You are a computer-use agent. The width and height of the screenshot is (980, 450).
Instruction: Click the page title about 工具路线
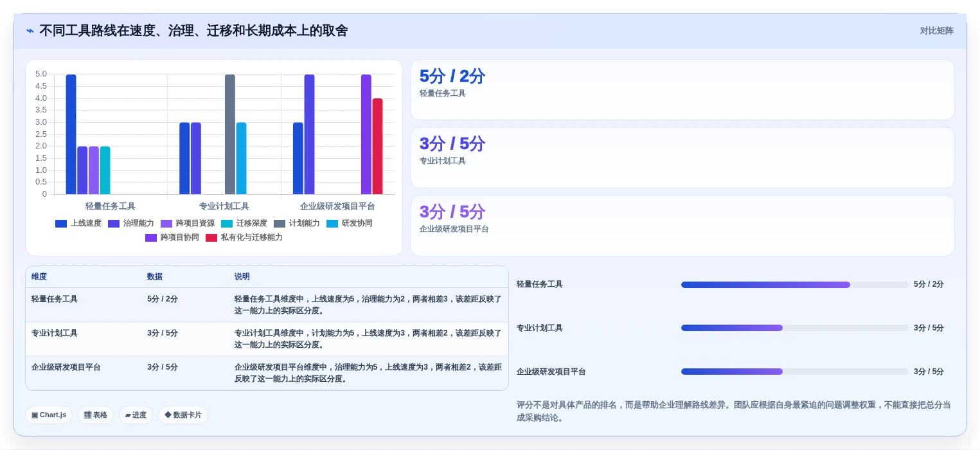click(193, 31)
